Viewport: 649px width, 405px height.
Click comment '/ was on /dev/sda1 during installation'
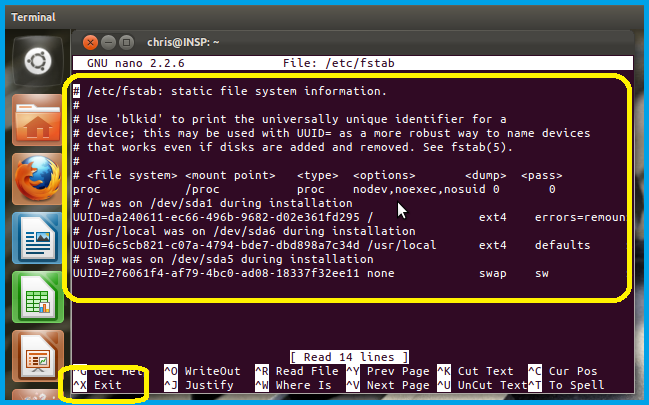coord(213,203)
